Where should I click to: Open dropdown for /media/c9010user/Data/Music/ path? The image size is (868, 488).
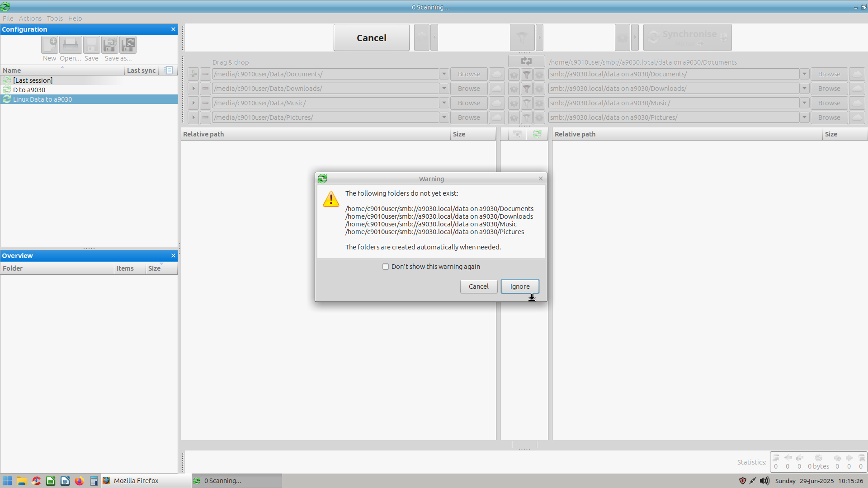[x=444, y=103]
